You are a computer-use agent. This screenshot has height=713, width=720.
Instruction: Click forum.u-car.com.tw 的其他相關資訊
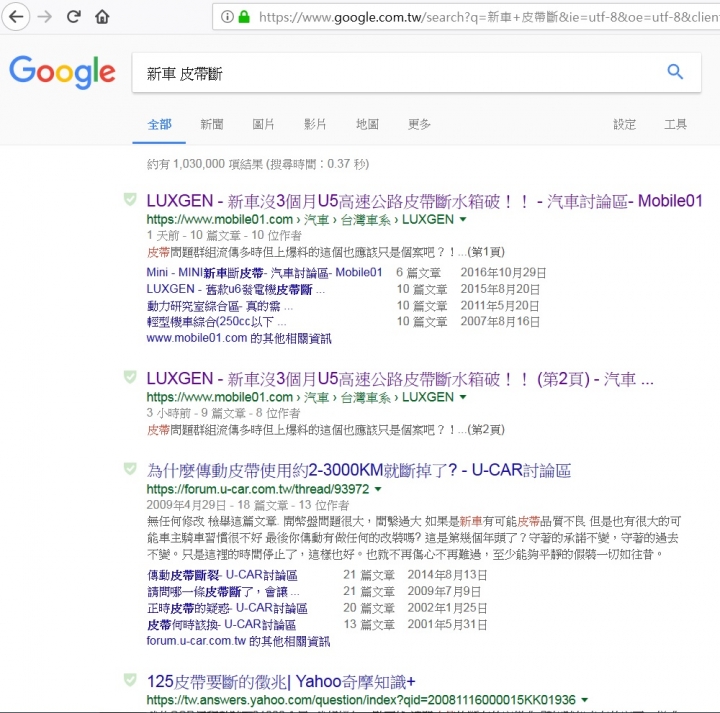tap(238, 641)
